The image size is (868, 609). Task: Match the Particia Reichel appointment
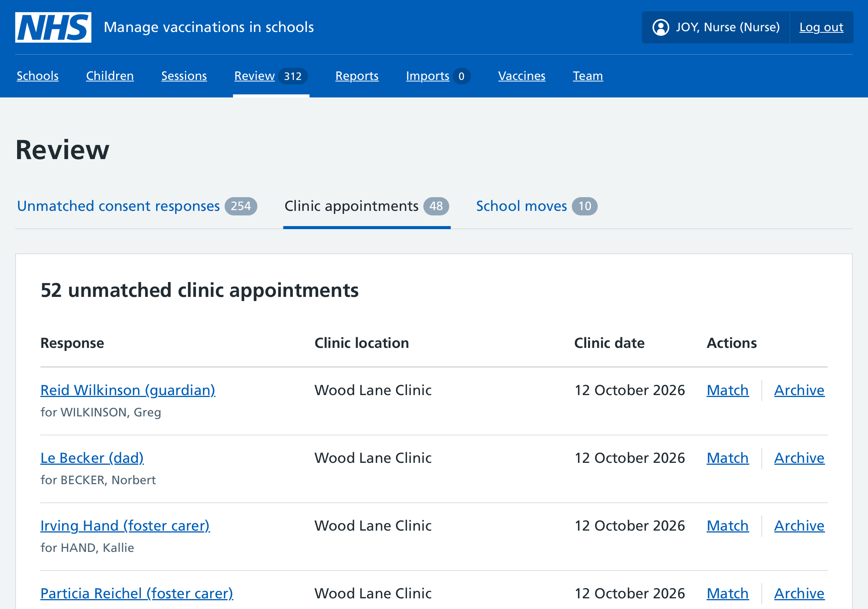[728, 593]
